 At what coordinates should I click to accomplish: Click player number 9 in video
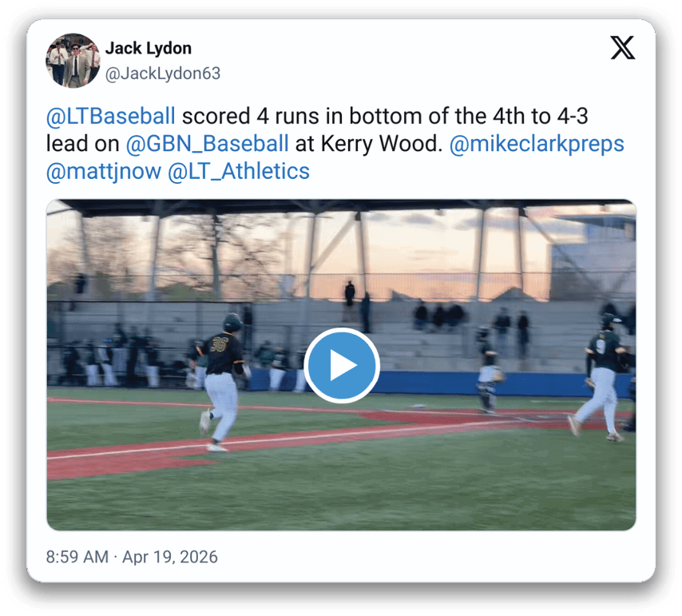click(x=601, y=376)
